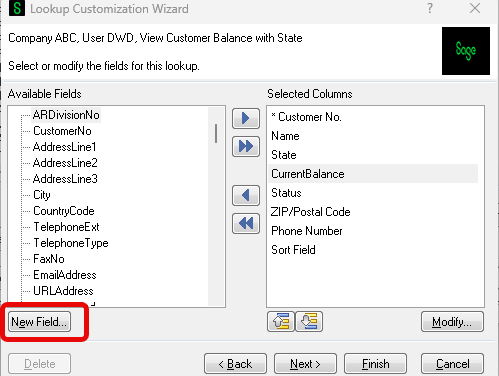Click the disabled Delete button
499x376 pixels.
point(39,364)
